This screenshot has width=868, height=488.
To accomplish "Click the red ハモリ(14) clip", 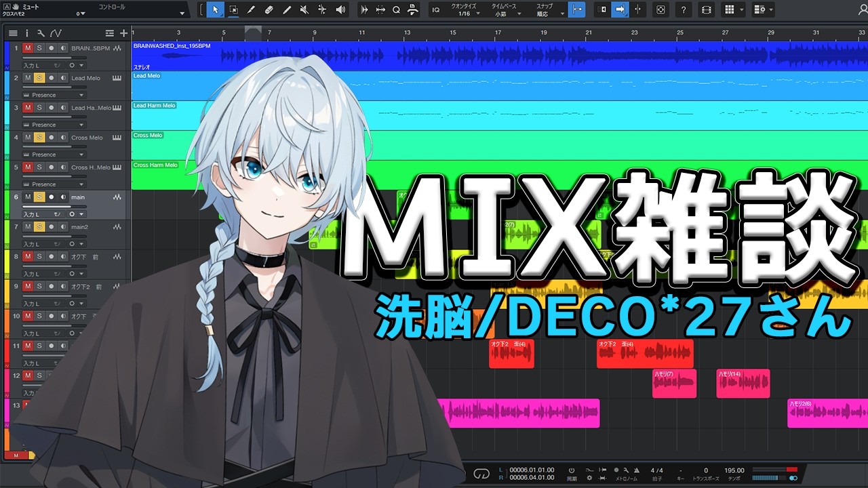I will [x=743, y=384].
